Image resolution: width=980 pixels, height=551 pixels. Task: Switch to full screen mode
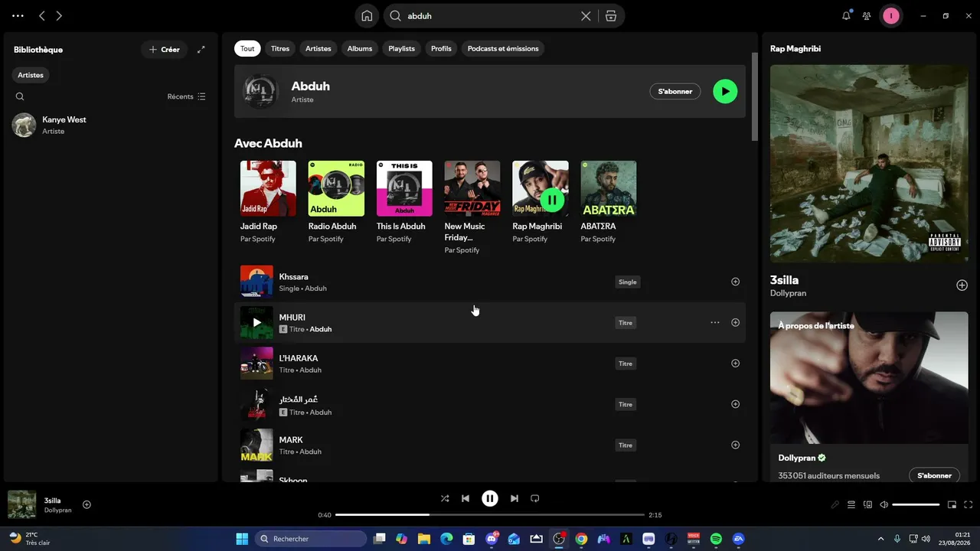[x=969, y=504]
